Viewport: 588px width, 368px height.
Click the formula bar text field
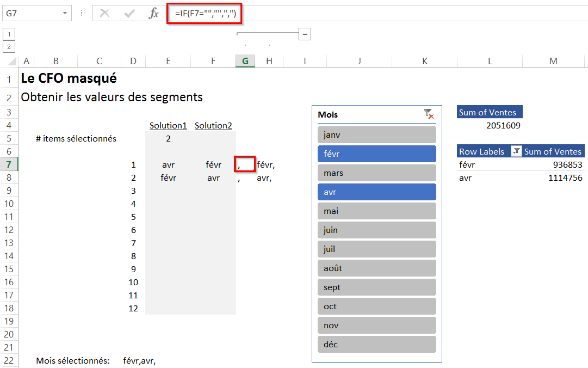click(x=377, y=14)
